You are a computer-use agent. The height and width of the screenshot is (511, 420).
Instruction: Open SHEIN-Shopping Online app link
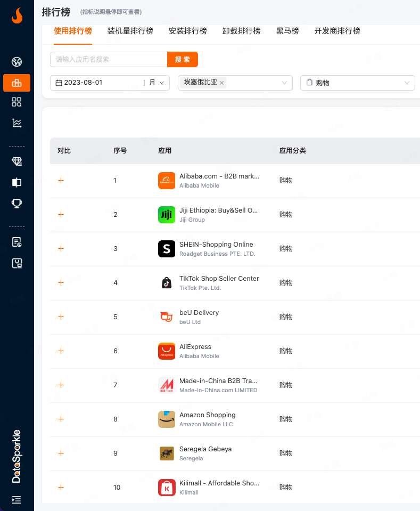[216, 245]
